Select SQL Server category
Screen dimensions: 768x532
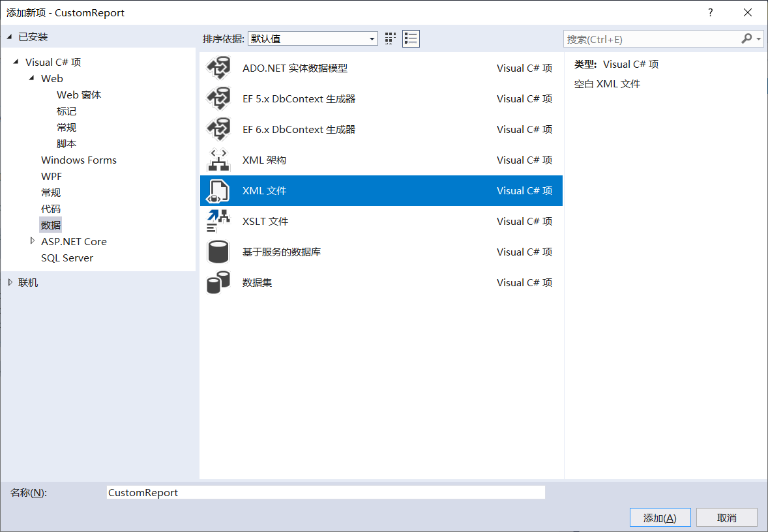[67, 258]
